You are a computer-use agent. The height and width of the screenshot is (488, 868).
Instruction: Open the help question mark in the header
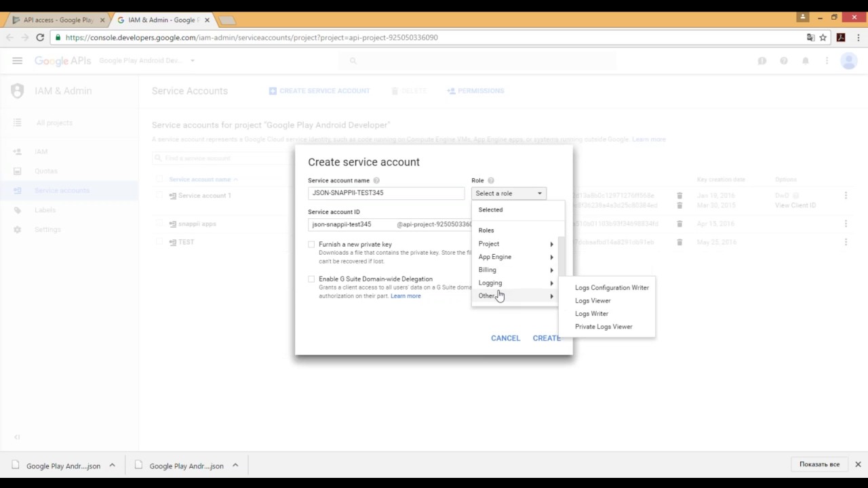(x=784, y=61)
